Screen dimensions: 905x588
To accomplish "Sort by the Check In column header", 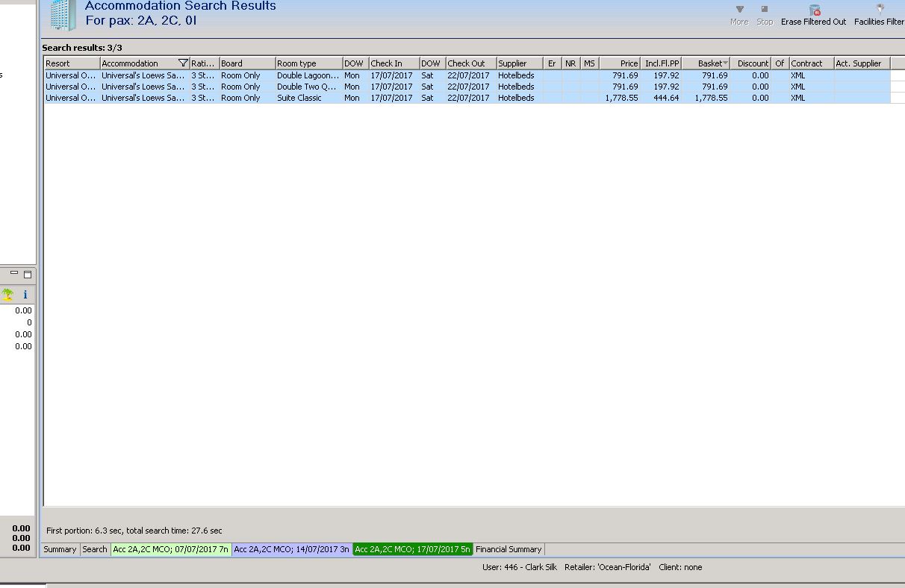I will click(394, 63).
